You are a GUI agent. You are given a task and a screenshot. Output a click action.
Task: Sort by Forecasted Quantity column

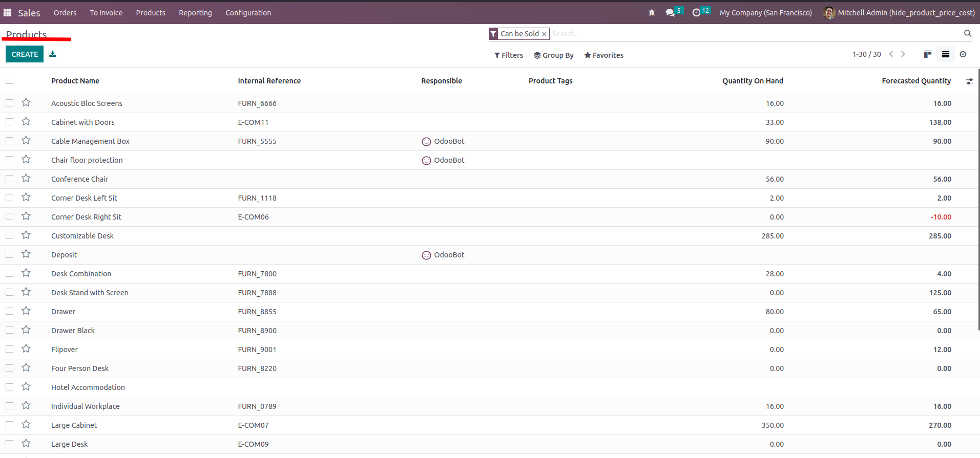pos(916,81)
